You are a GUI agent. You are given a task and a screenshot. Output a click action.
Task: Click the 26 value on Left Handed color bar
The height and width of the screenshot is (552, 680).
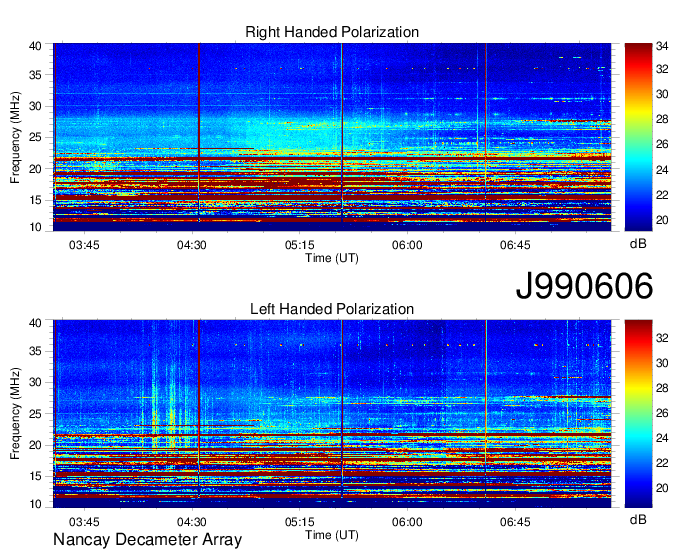[663, 413]
